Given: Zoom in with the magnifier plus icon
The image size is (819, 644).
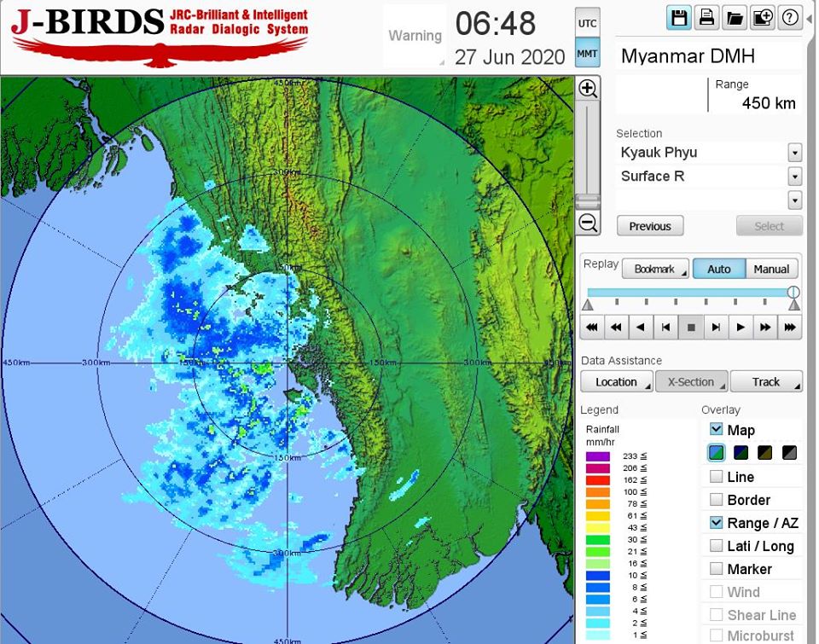Looking at the screenshot, I should (x=588, y=89).
